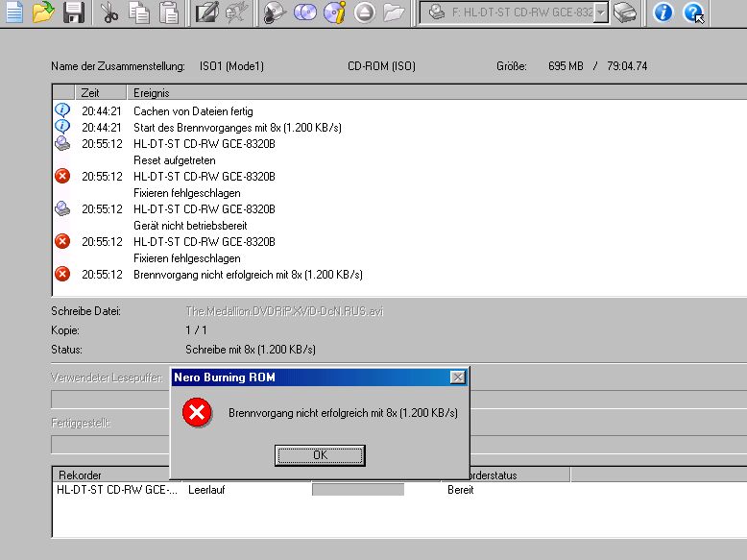Click the Fertiggestellt progress bar
Image resolution: width=747 pixels, height=560 pixels.
398,445
